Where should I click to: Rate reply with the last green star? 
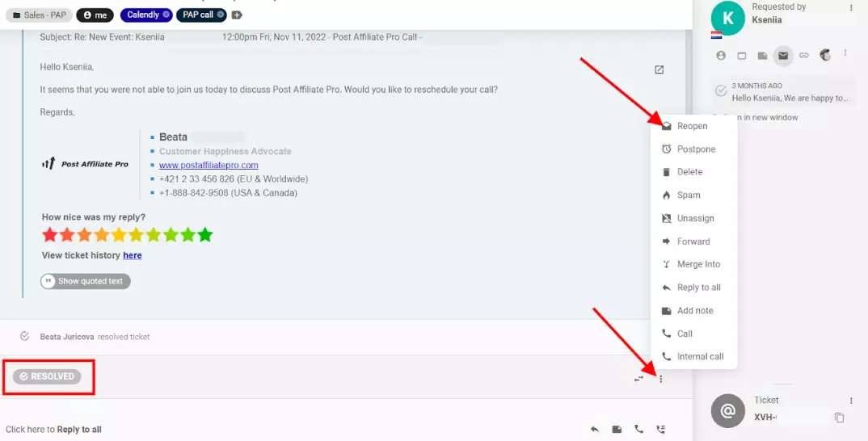coord(205,235)
